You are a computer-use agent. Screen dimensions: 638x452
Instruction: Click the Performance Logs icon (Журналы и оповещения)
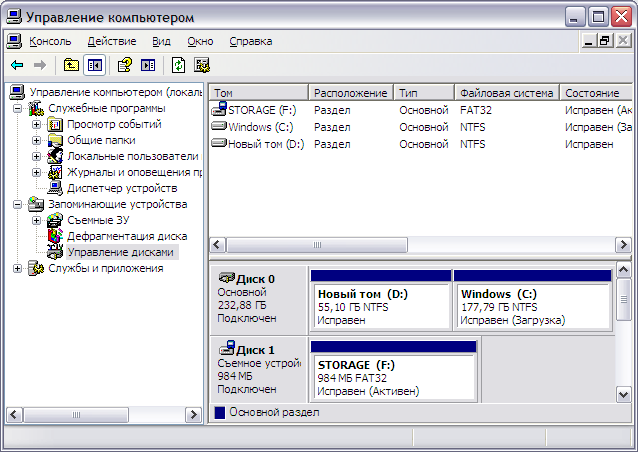(x=55, y=172)
